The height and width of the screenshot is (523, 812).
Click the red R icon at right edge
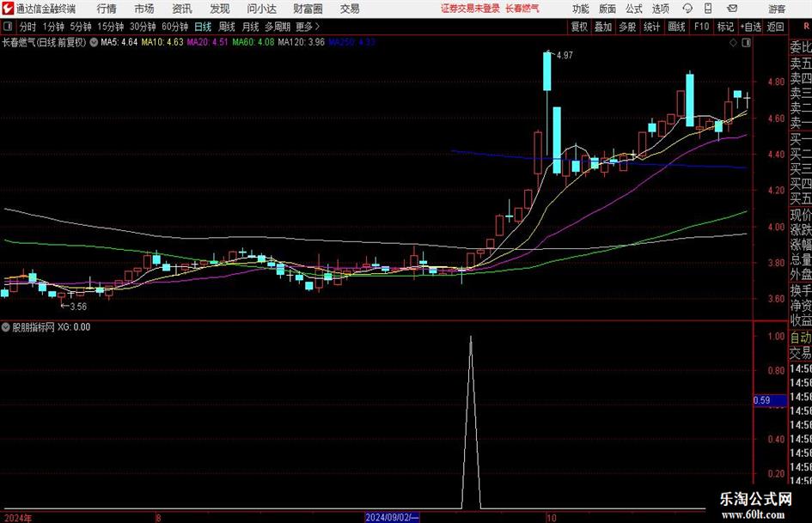point(806,26)
